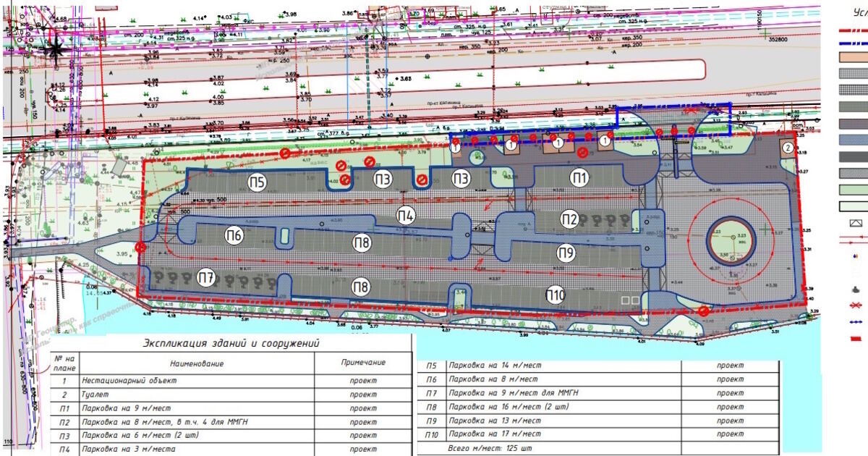Click the toilet building marker numbered 2
The image size is (868, 456).
tap(786, 147)
